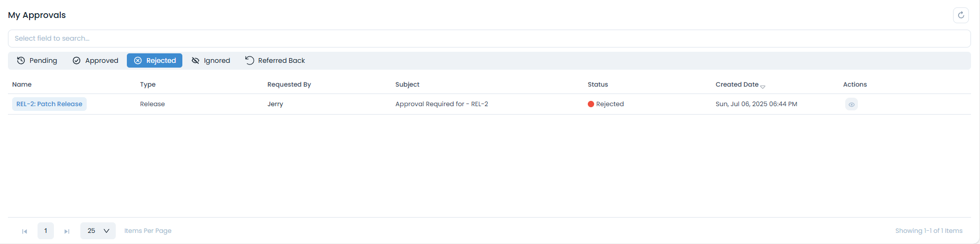Open the Ignored approvals tab

click(x=211, y=61)
